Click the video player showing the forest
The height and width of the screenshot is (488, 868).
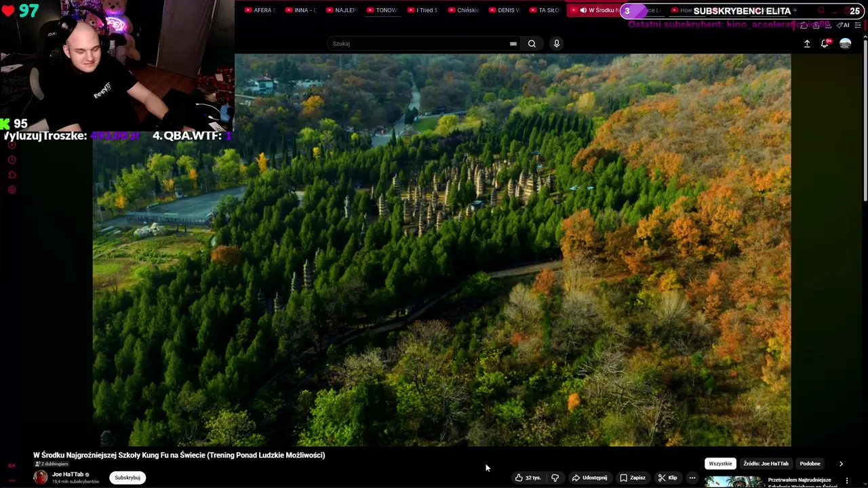click(441, 249)
